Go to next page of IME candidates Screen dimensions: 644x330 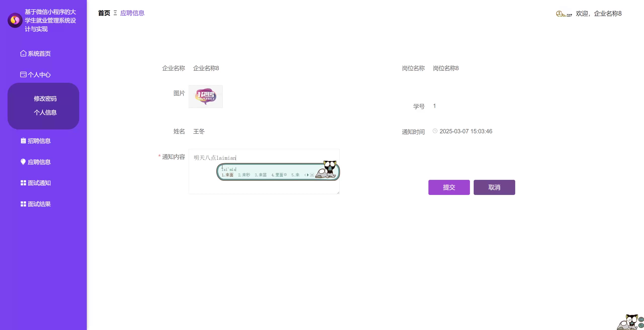point(308,175)
